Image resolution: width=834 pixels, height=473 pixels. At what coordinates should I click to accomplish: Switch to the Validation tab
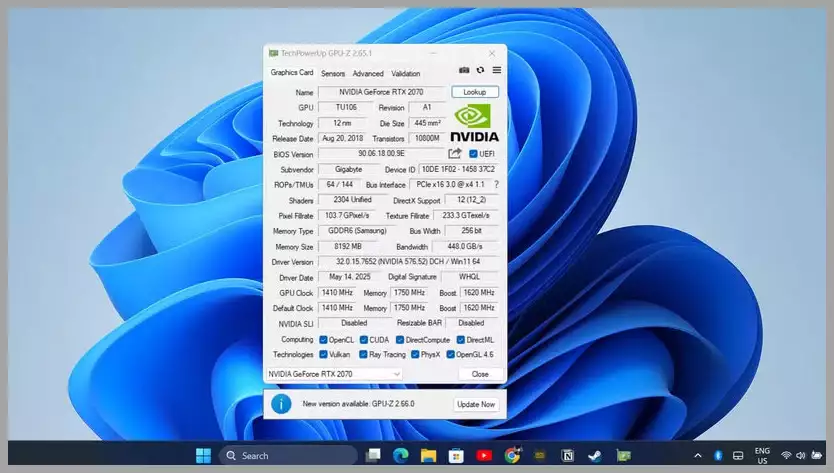click(406, 73)
